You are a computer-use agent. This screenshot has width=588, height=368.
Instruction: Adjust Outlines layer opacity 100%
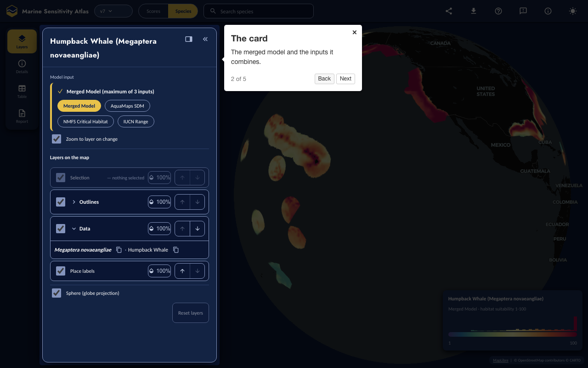coord(159,202)
